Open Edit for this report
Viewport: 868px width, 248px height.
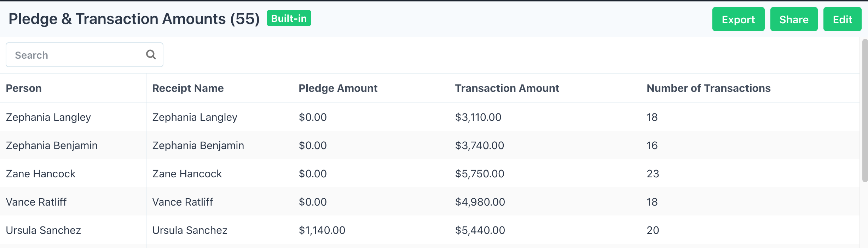(842, 19)
